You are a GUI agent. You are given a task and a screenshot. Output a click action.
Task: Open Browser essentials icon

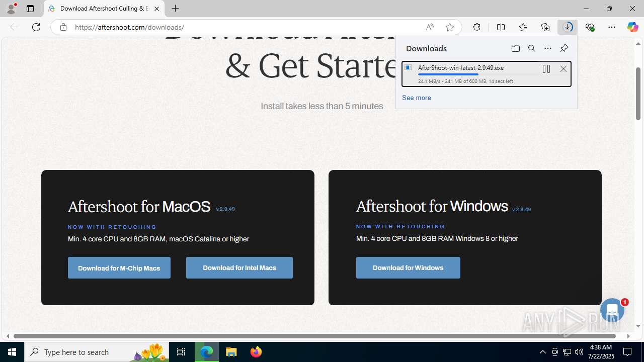590,27
